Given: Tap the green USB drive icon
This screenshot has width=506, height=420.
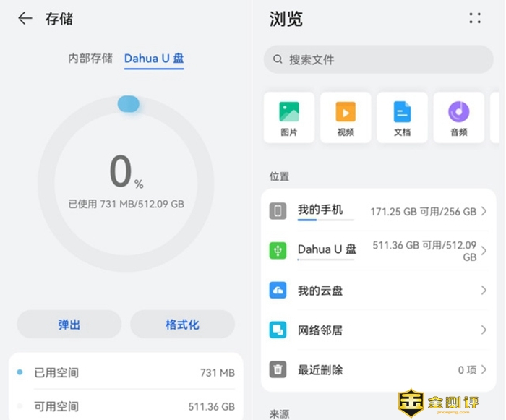Looking at the screenshot, I should point(278,250).
